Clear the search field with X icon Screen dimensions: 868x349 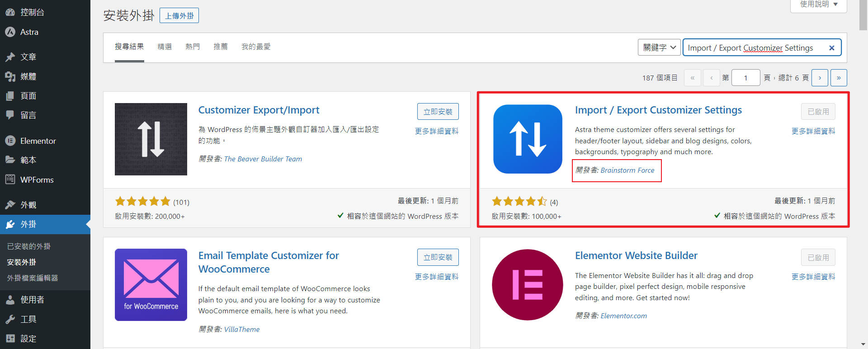tap(831, 48)
